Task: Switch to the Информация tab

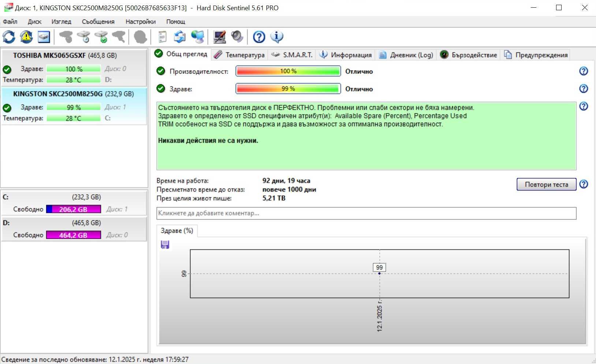Action: point(346,55)
